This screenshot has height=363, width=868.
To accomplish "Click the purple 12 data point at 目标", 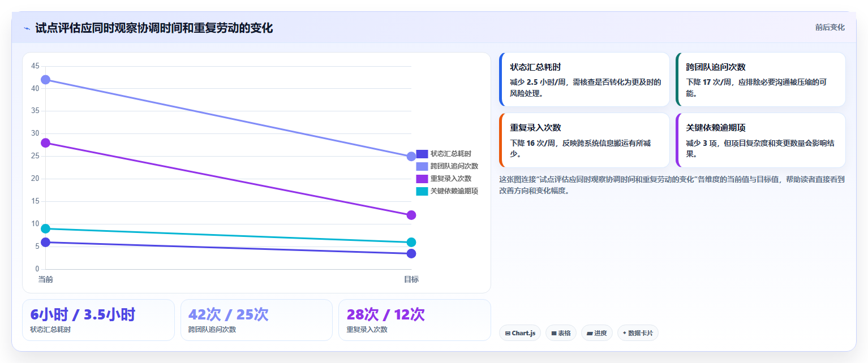I will (x=411, y=215).
